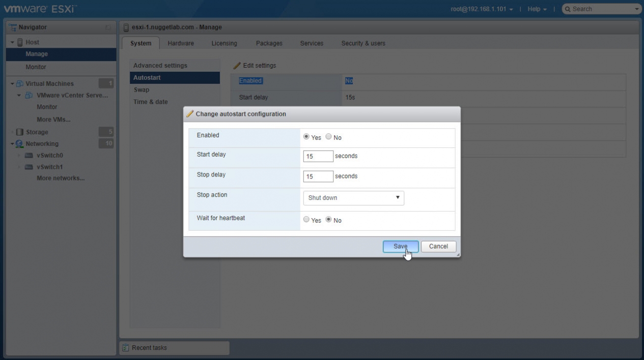This screenshot has height=360, width=644.
Task: Expand the Help dropdown menu
Action: 537,9
